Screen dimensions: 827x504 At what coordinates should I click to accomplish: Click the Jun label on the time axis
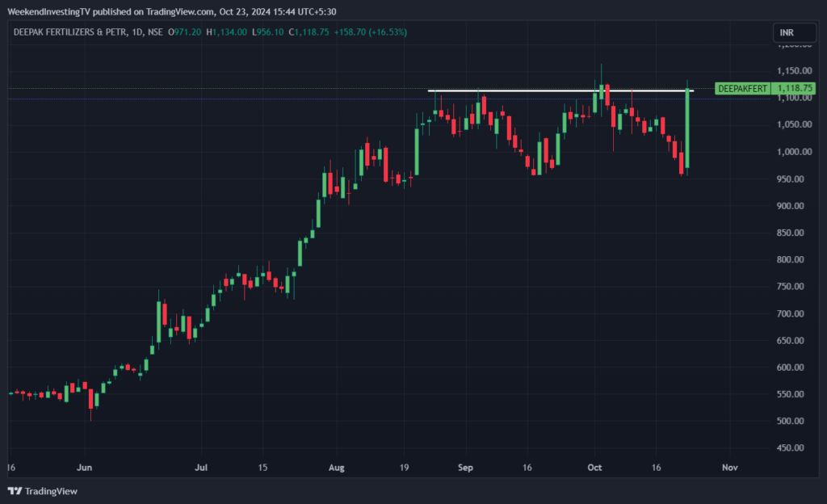click(x=84, y=468)
